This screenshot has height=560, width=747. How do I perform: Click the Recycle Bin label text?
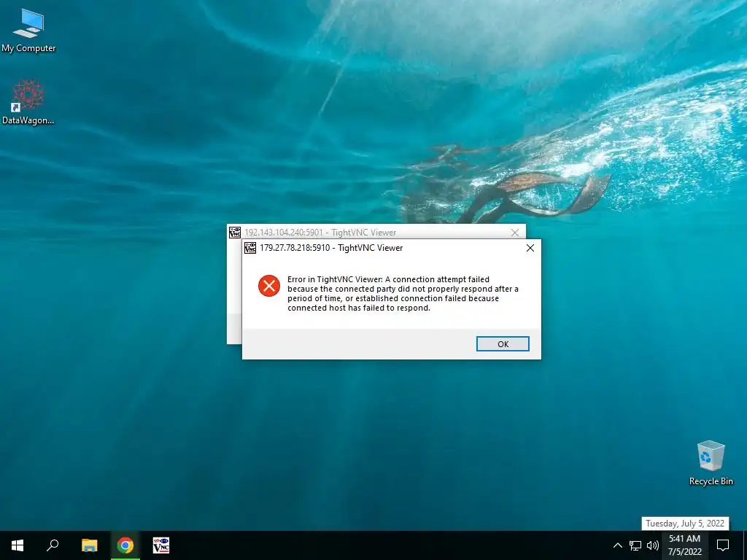(x=711, y=481)
